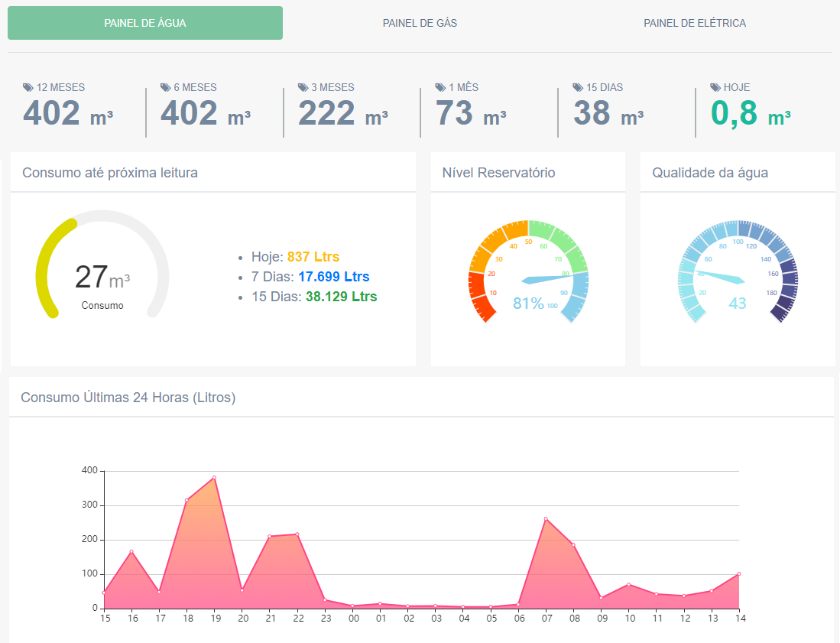Select the Hoje 837 Ltrs entry
This screenshot has height=643, width=840.
(x=295, y=257)
